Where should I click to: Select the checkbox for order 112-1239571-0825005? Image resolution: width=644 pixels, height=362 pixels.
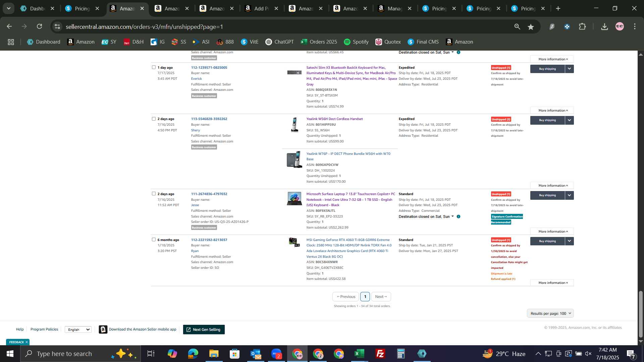(154, 67)
